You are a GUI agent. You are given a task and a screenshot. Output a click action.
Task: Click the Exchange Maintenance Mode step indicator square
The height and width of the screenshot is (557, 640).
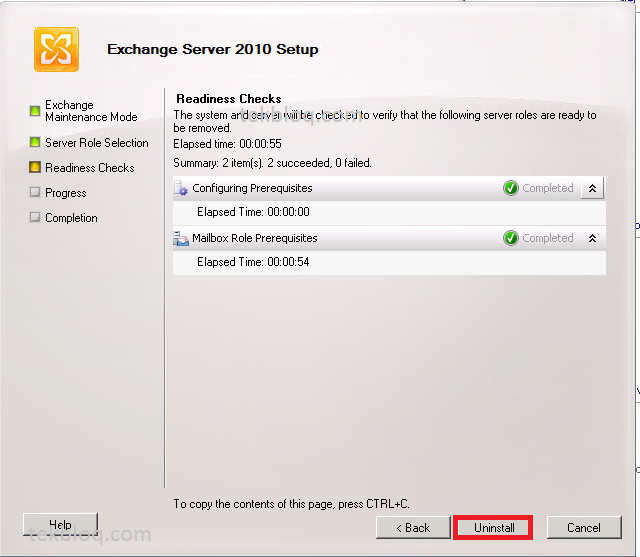pyautogui.click(x=35, y=111)
